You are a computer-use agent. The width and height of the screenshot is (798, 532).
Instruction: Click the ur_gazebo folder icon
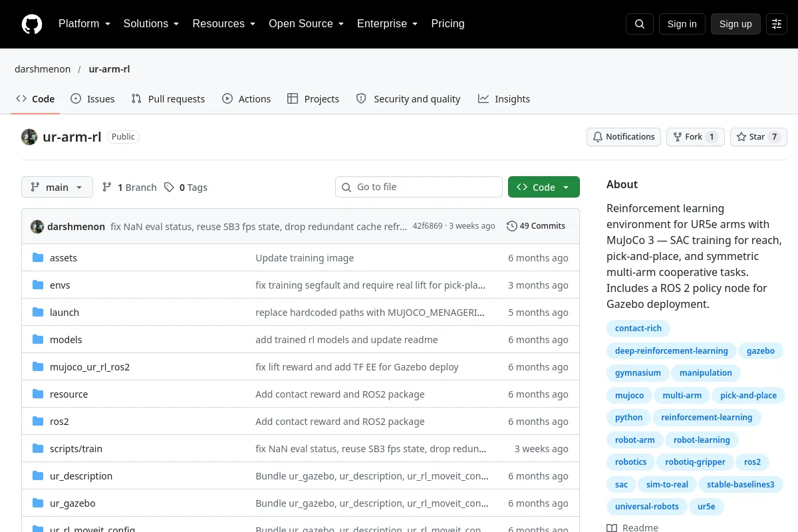38,503
